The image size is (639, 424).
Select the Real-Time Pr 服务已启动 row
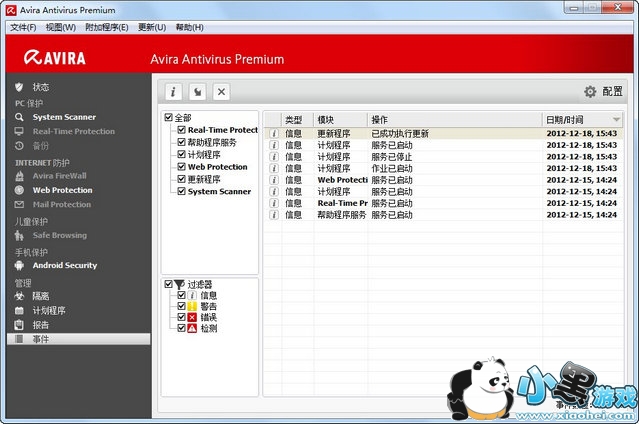click(443, 203)
